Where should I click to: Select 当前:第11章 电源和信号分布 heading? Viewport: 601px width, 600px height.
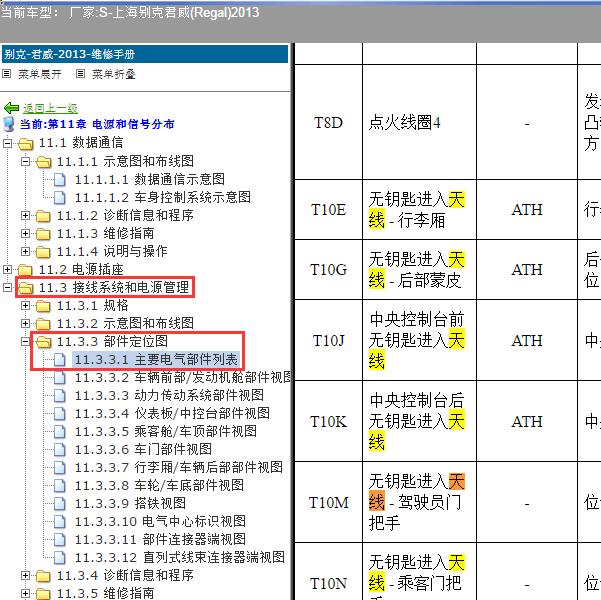pos(97,124)
